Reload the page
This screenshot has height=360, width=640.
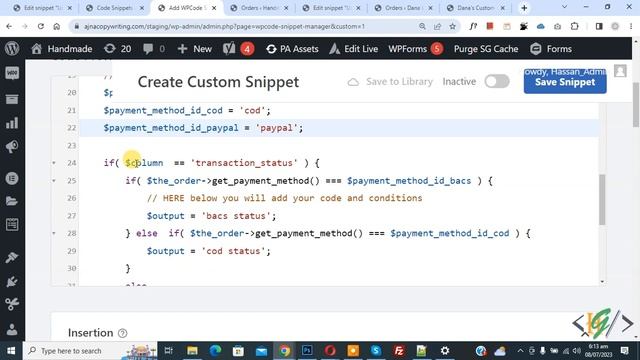point(41,27)
